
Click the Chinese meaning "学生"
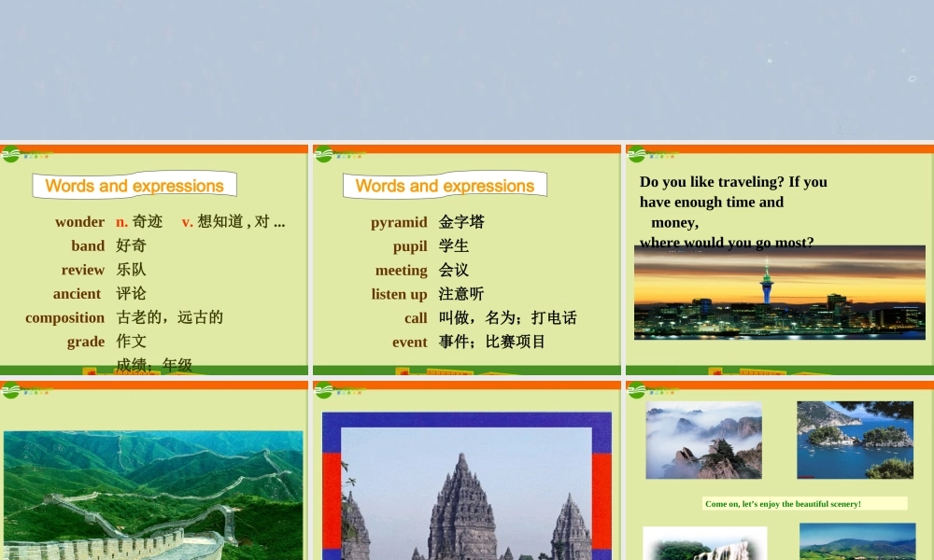454,245
